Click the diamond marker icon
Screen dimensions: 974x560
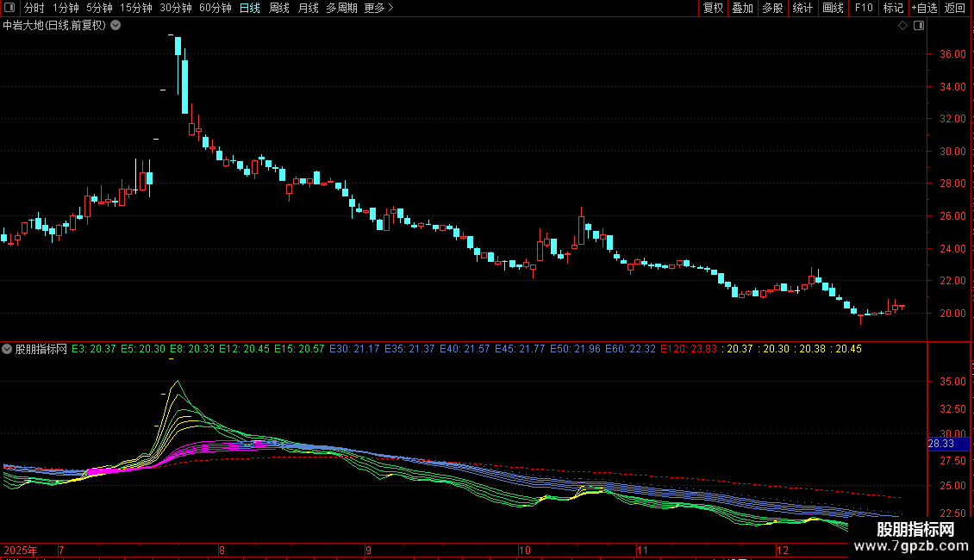[x=902, y=26]
